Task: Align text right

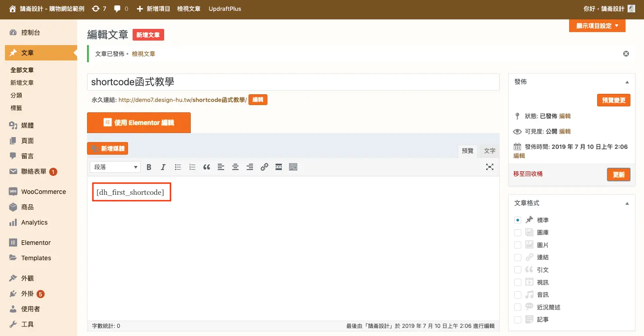Action: pos(250,167)
